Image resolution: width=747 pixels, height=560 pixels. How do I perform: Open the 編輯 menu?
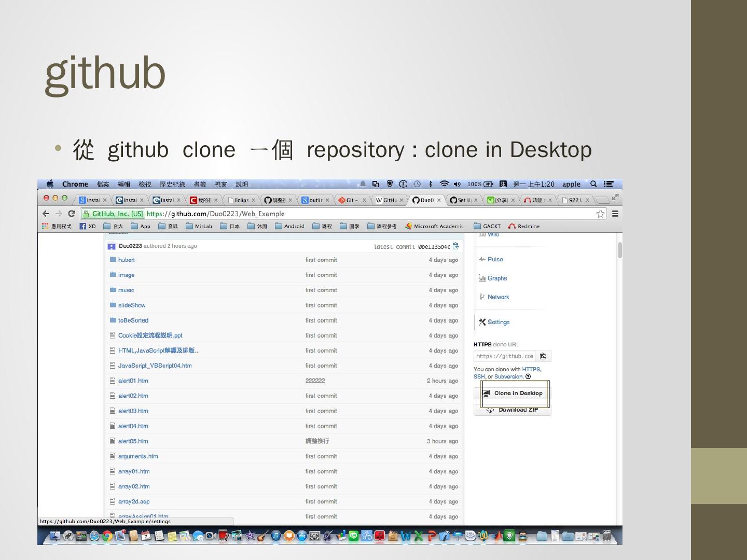pyautogui.click(x=124, y=184)
